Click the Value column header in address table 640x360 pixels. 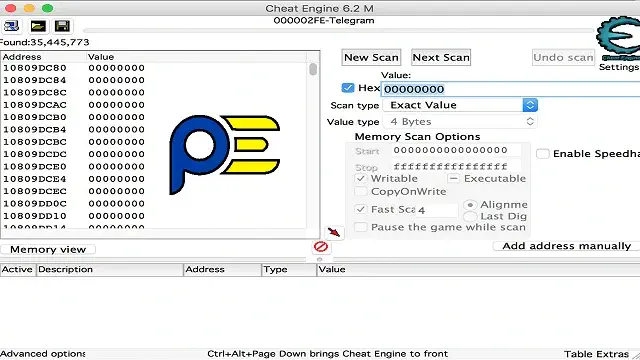point(478,269)
